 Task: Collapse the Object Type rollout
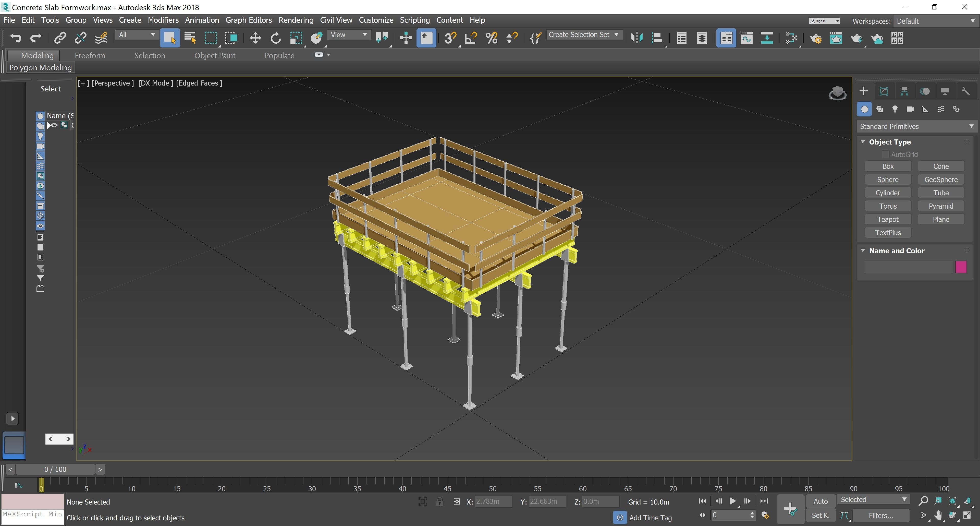tap(863, 142)
